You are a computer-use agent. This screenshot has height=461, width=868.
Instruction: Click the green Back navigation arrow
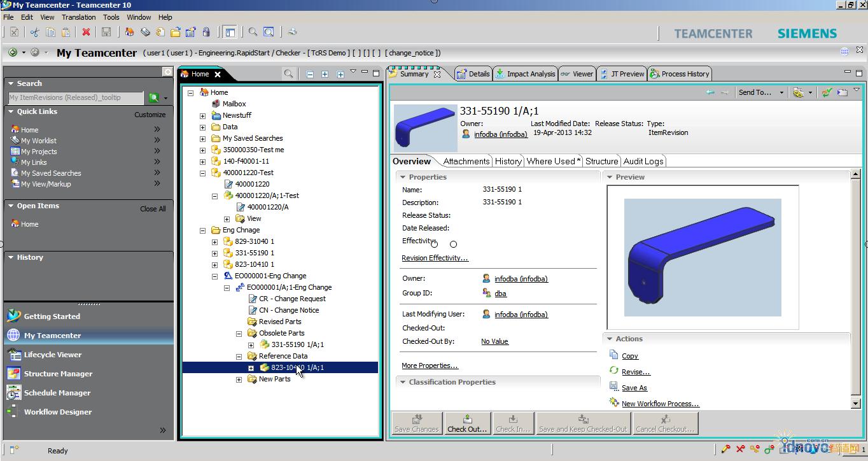pos(13,52)
